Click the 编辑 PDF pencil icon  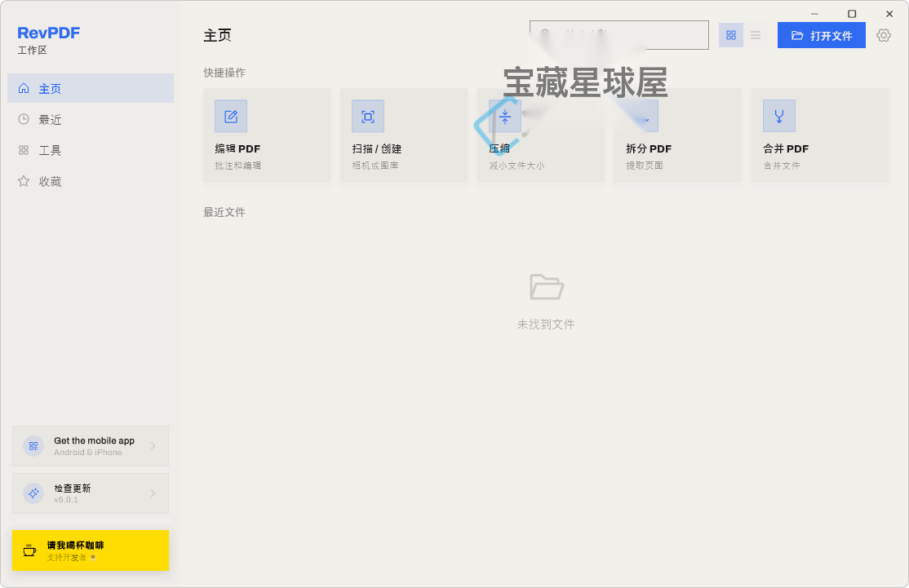click(231, 117)
